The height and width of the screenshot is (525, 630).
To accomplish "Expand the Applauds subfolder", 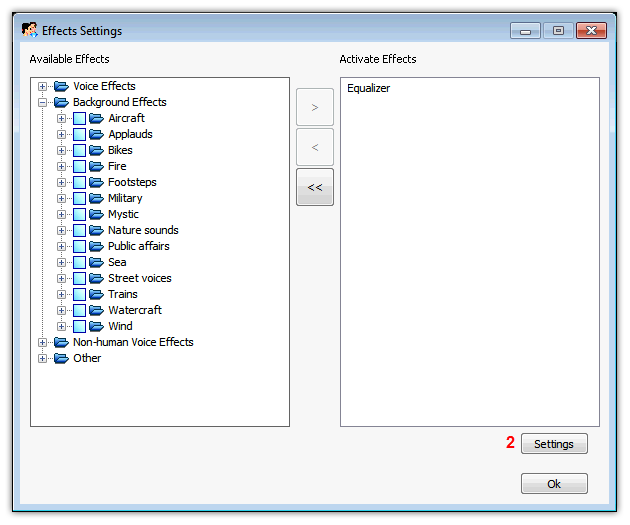I will pos(61,135).
